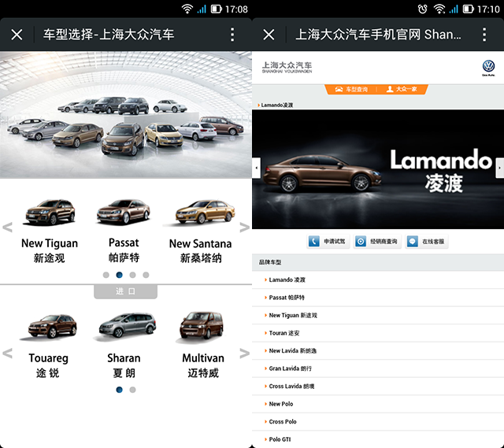Tap 经销商查询 dealer locator button
This screenshot has height=448, width=504.
(x=377, y=242)
